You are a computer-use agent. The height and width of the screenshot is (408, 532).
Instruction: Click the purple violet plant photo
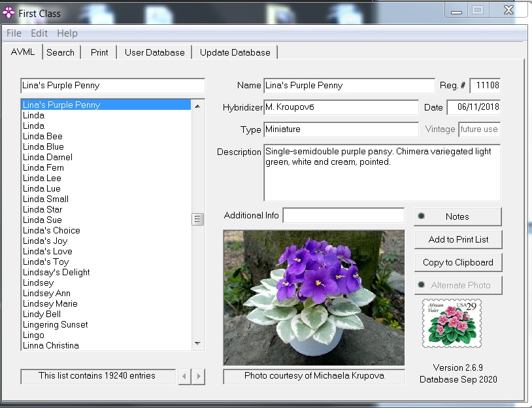[314, 297]
